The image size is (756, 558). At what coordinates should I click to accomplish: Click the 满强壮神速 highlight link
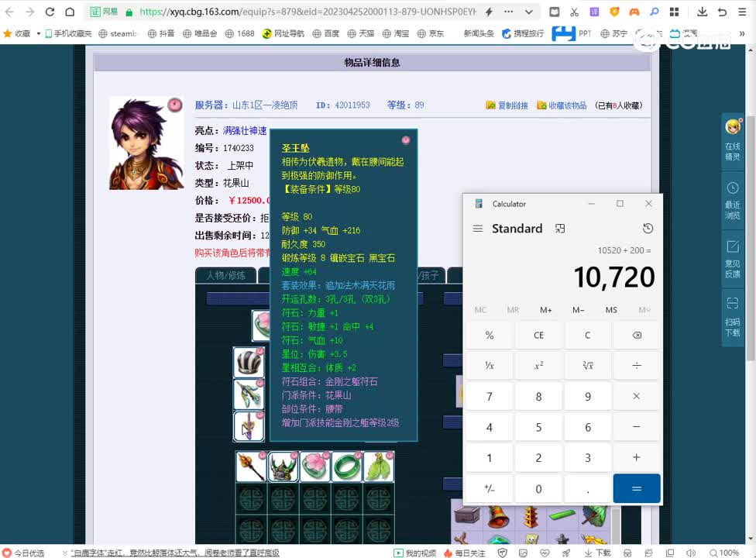[x=245, y=131]
